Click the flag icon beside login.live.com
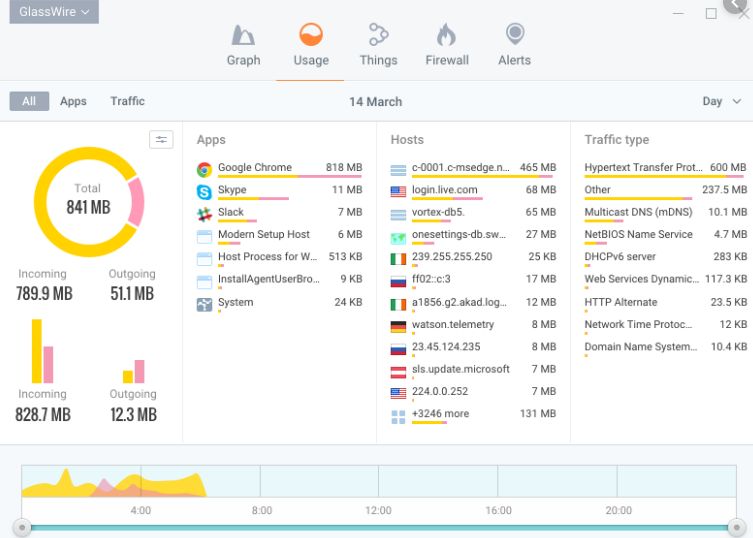Viewport: 753px width, 538px height. [x=398, y=192]
